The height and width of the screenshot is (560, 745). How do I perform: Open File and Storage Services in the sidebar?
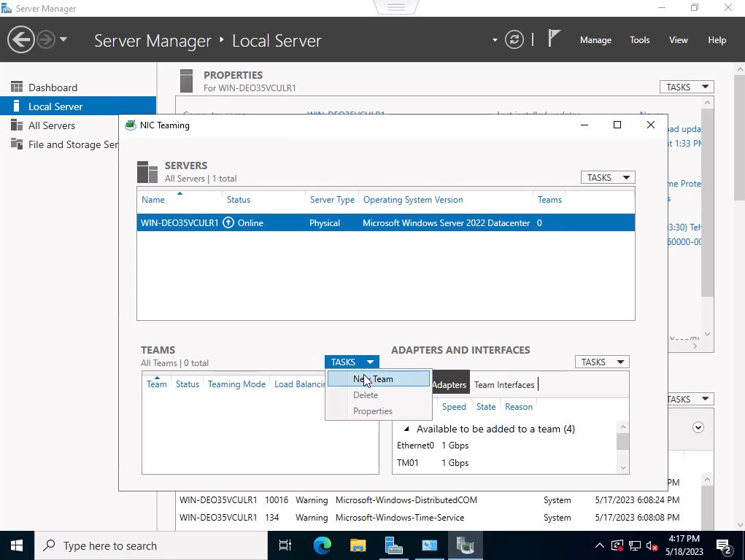59,144
